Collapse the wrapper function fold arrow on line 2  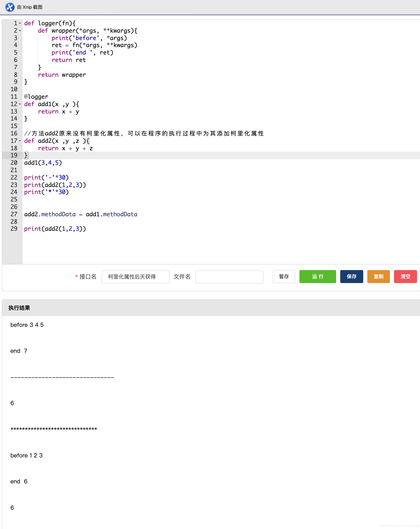pos(20,31)
